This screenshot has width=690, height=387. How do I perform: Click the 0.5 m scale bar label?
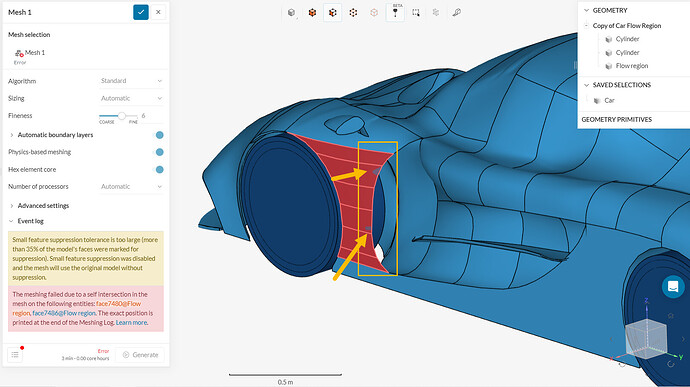click(x=285, y=382)
